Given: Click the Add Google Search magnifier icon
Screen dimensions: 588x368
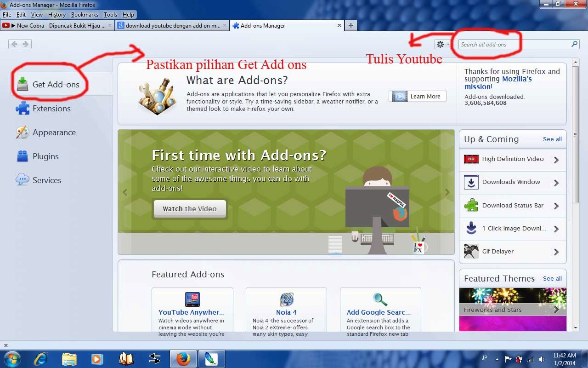Looking at the screenshot, I should [380, 299].
